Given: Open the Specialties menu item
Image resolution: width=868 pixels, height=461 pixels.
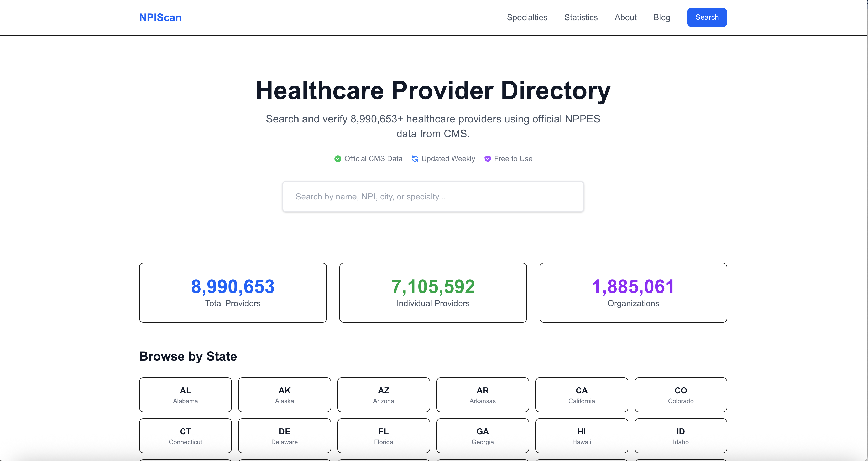Looking at the screenshot, I should [527, 18].
